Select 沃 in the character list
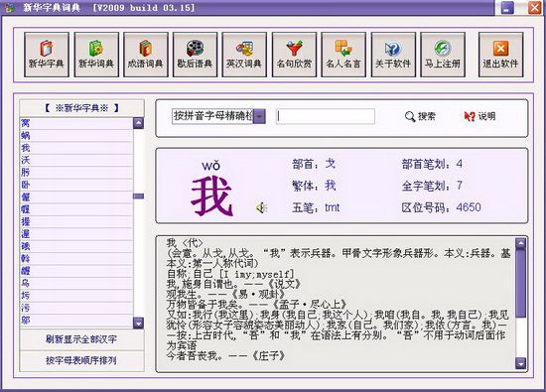This screenshot has height=392, width=546. (76, 160)
